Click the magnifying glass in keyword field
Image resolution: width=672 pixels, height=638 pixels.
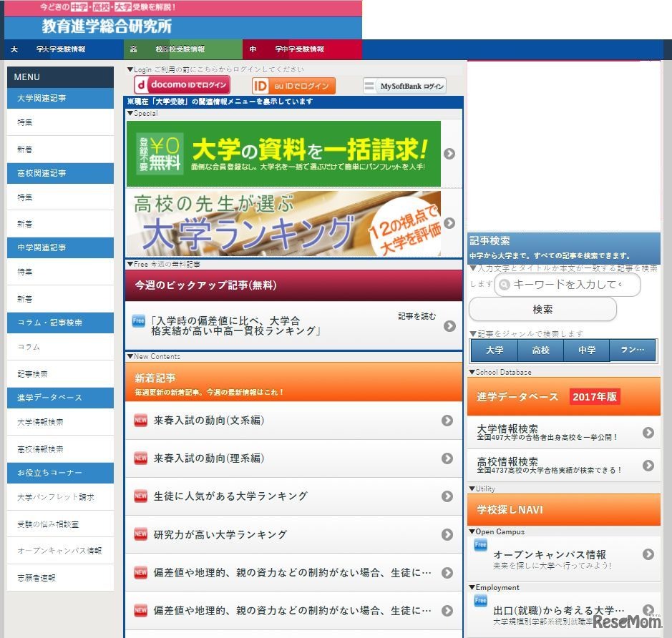[x=503, y=285]
